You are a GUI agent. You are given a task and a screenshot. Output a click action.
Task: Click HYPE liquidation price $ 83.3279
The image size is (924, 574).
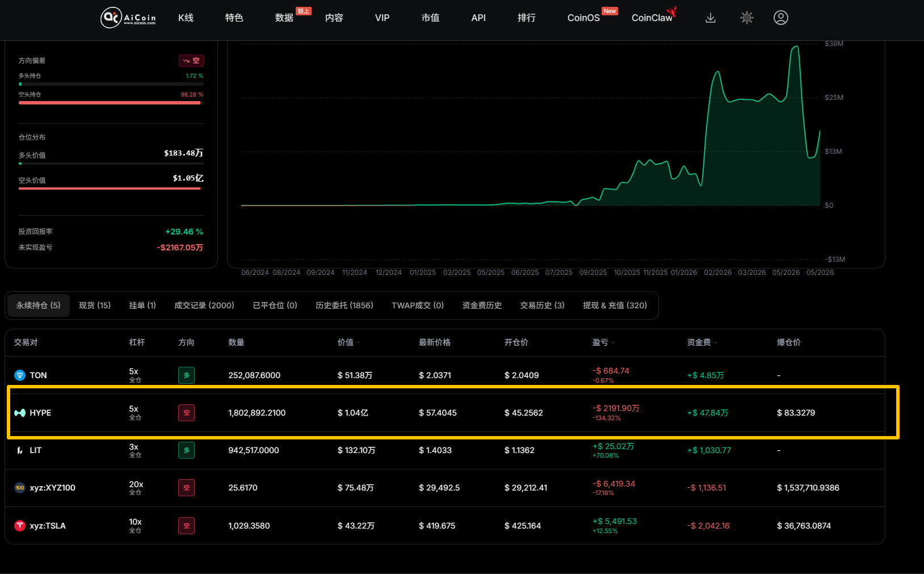pyautogui.click(x=796, y=413)
